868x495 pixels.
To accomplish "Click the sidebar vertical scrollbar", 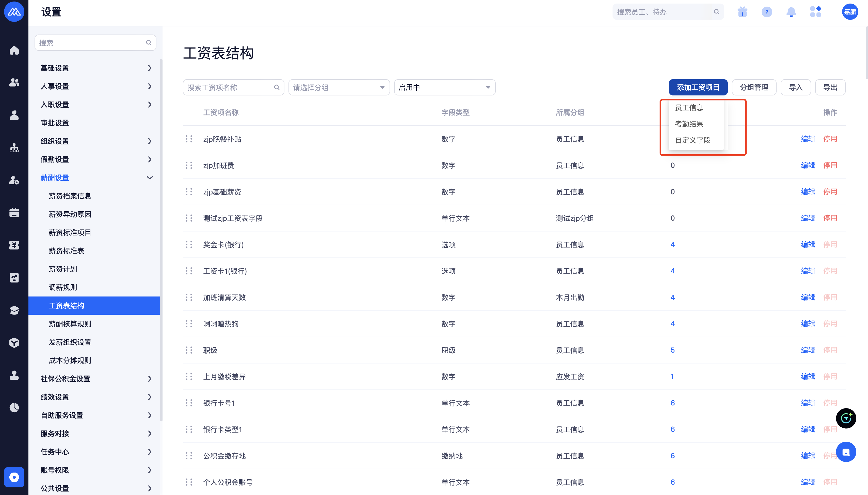I will pos(161,240).
